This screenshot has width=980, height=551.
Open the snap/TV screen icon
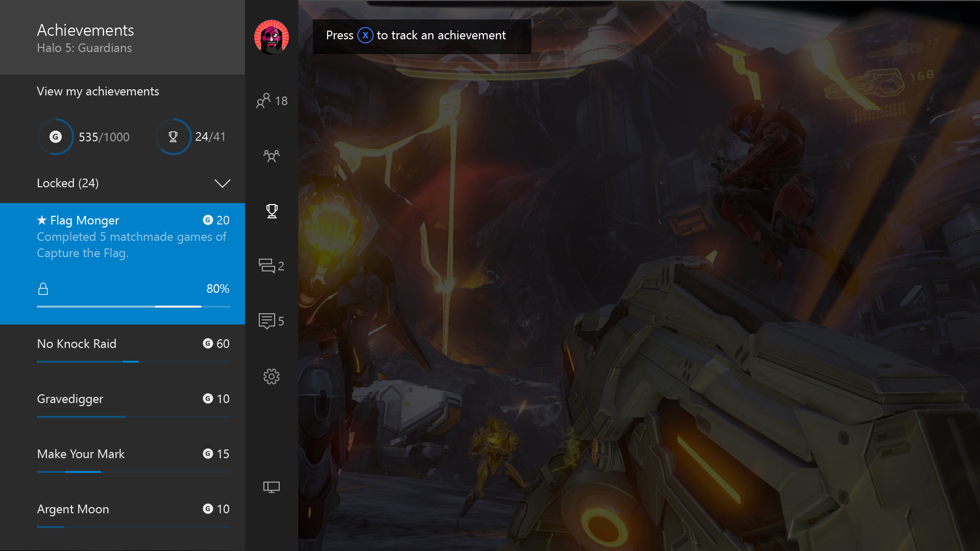pos(272,487)
